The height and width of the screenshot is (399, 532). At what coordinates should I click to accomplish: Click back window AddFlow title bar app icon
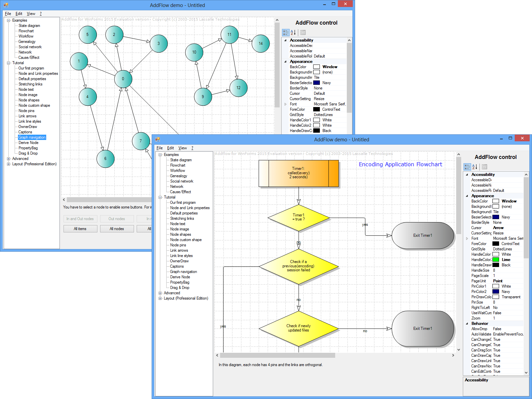point(6,5)
